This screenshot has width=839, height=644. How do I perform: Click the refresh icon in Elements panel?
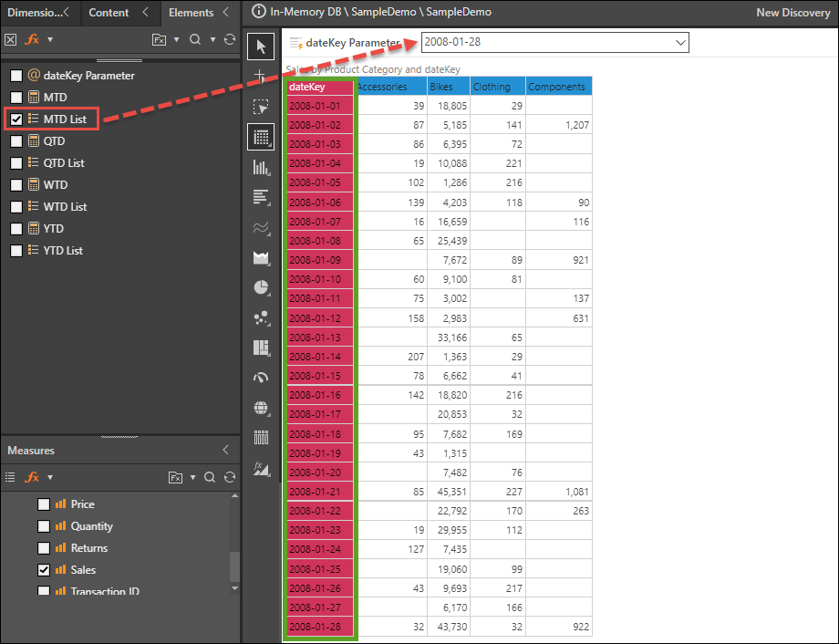click(230, 40)
